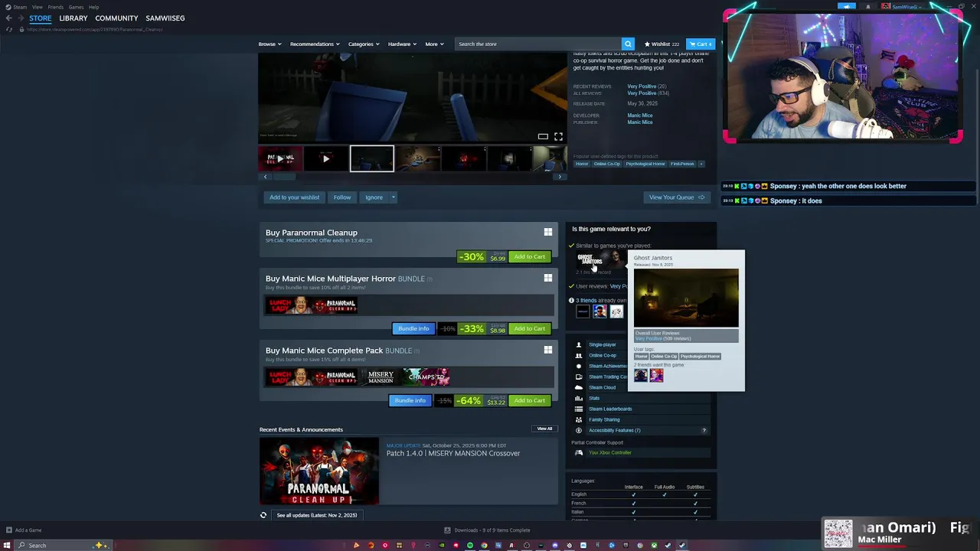Open the Friends menu
Screen dimensions: 980x551
(x=55, y=7)
